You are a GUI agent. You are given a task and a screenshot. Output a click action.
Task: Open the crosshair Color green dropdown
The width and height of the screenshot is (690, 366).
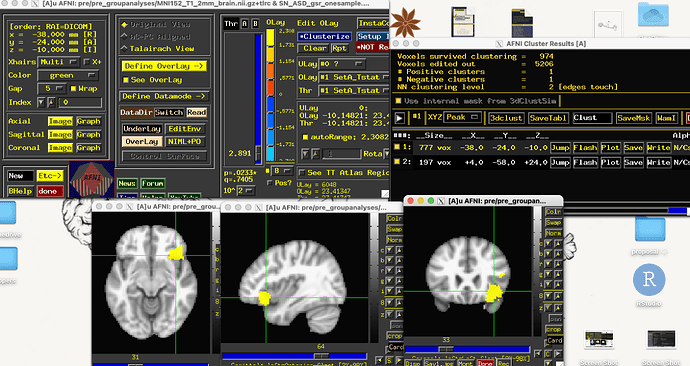[67, 76]
